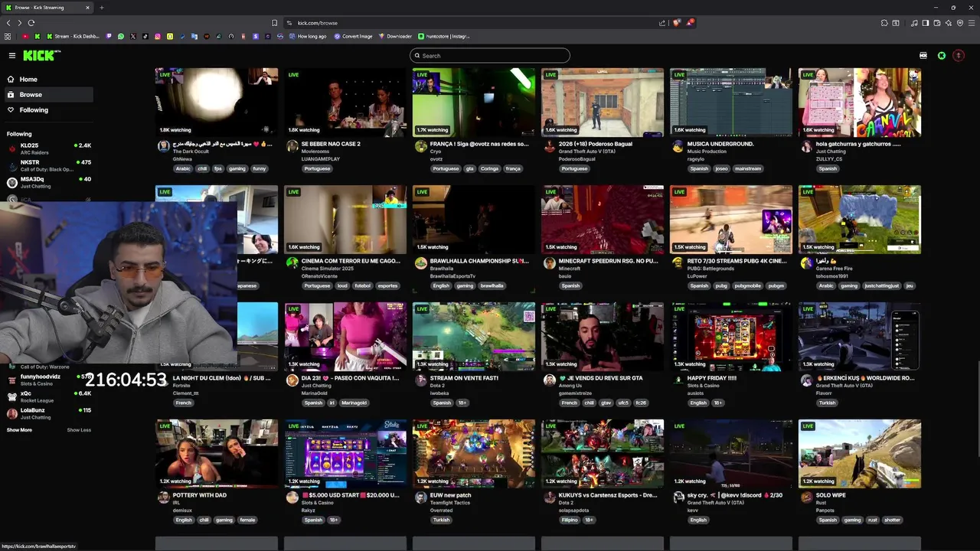
Task: Click the gift/subs icon in Kick header
Action: pos(923,55)
